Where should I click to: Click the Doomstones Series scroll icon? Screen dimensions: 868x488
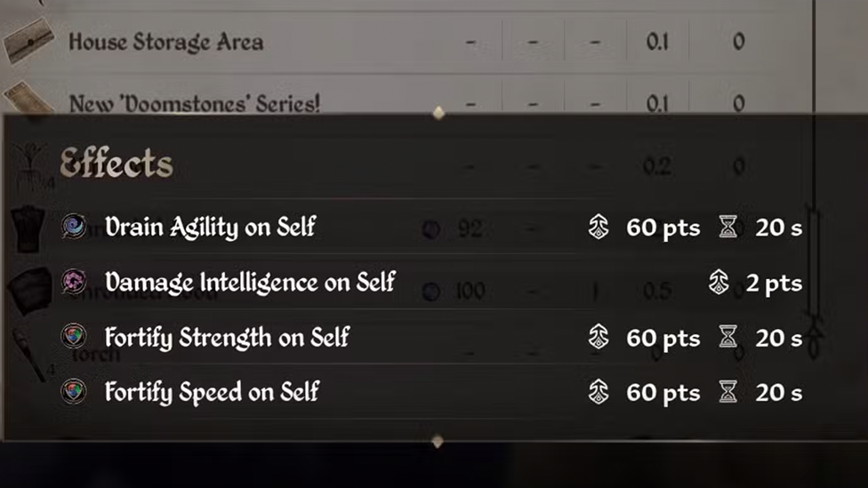[x=28, y=100]
